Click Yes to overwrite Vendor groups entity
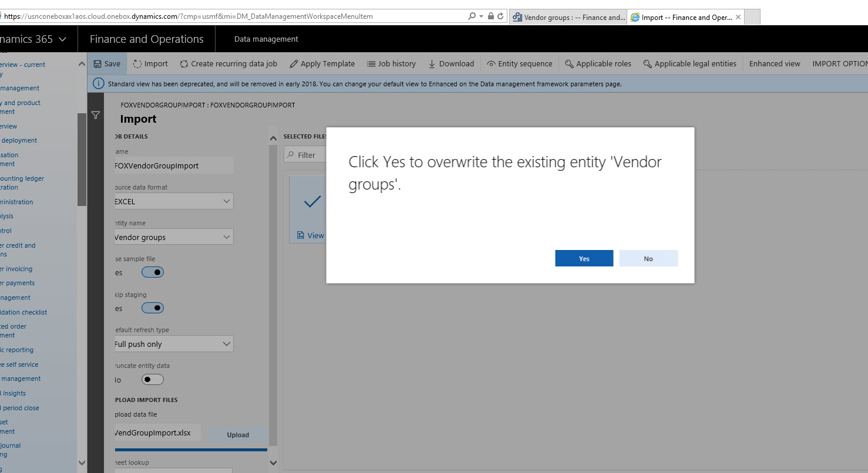The height and width of the screenshot is (473, 868). pos(584,258)
